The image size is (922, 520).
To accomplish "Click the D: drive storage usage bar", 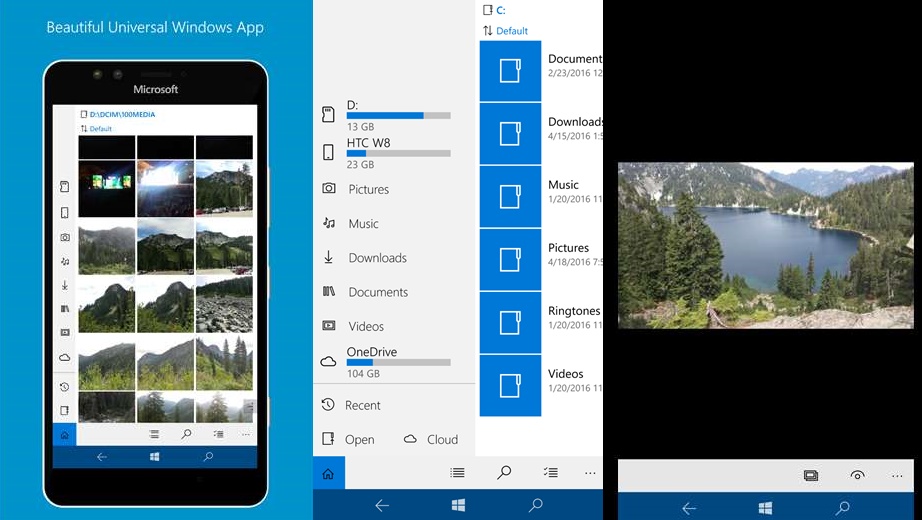I will pos(399,115).
